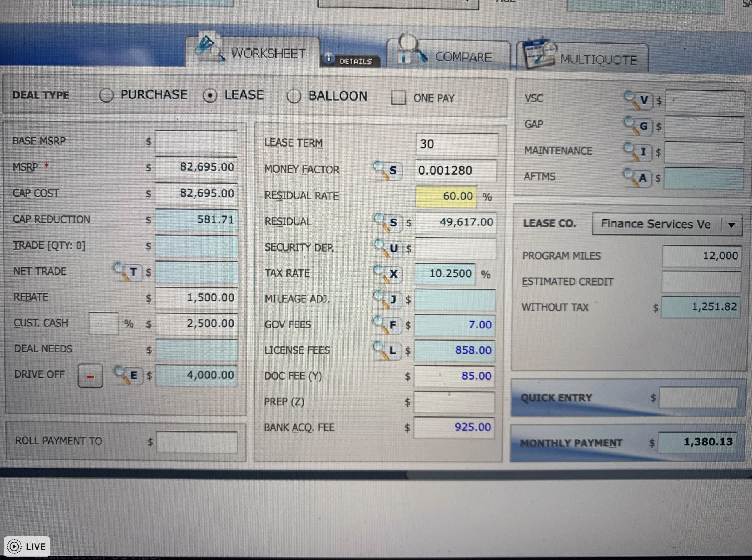Open Gov Fees F lookup icon
The image size is (752, 560).
coord(387,325)
